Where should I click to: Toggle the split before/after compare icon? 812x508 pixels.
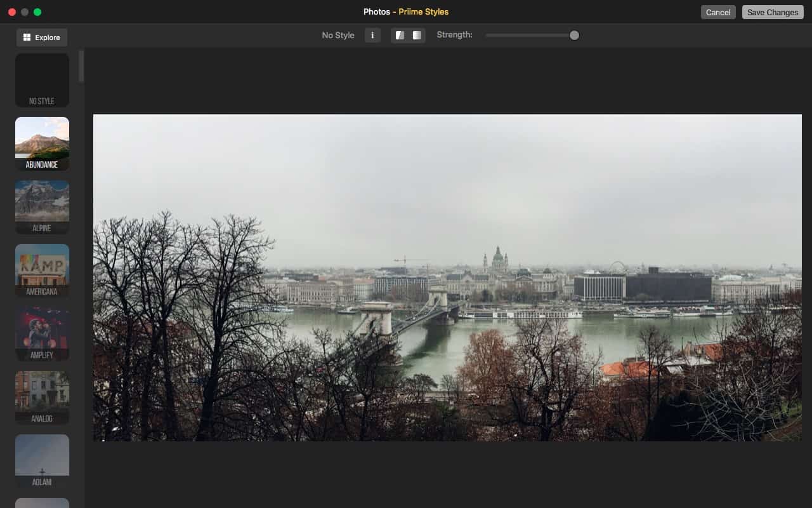tap(400, 35)
